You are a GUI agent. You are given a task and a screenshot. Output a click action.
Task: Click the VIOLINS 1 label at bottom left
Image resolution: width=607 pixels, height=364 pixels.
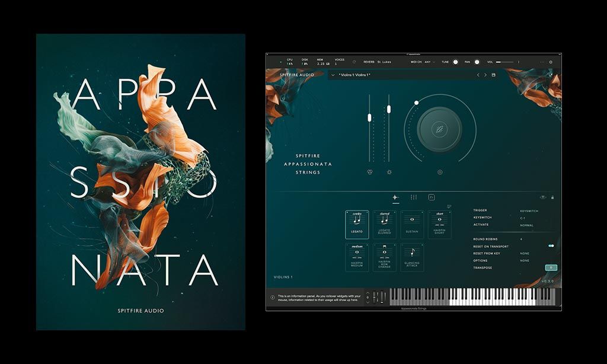click(x=283, y=277)
